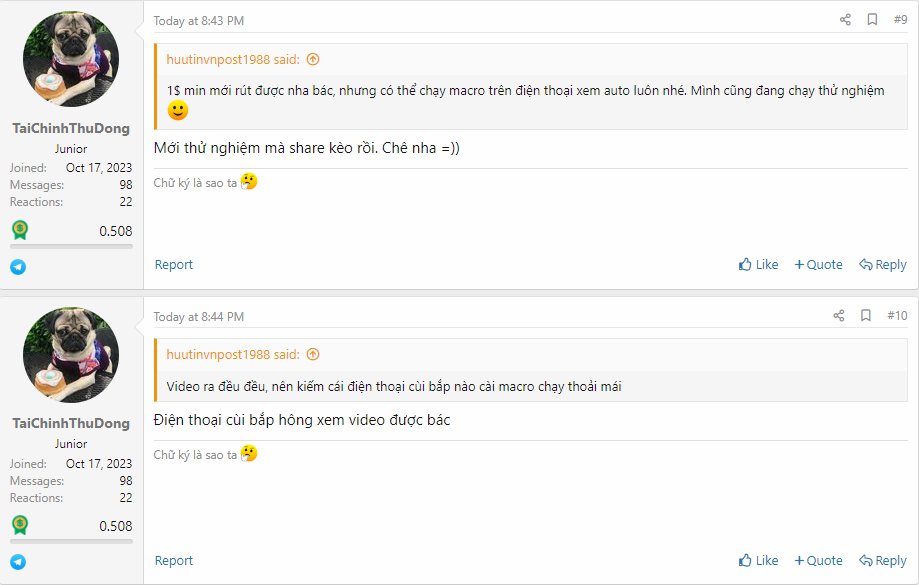This screenshot has width=919, height=585.
Task: Quote post #9
Action: coord(818,265)
